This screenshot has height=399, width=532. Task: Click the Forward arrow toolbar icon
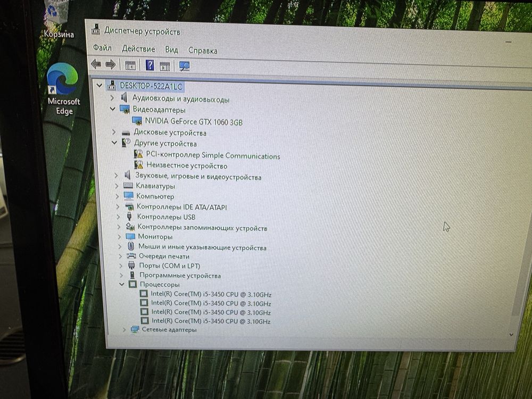[111, 64]
